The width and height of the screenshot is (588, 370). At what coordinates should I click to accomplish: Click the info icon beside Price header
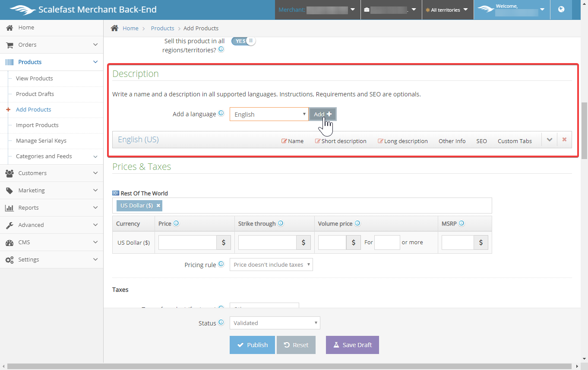click(176, 223)
